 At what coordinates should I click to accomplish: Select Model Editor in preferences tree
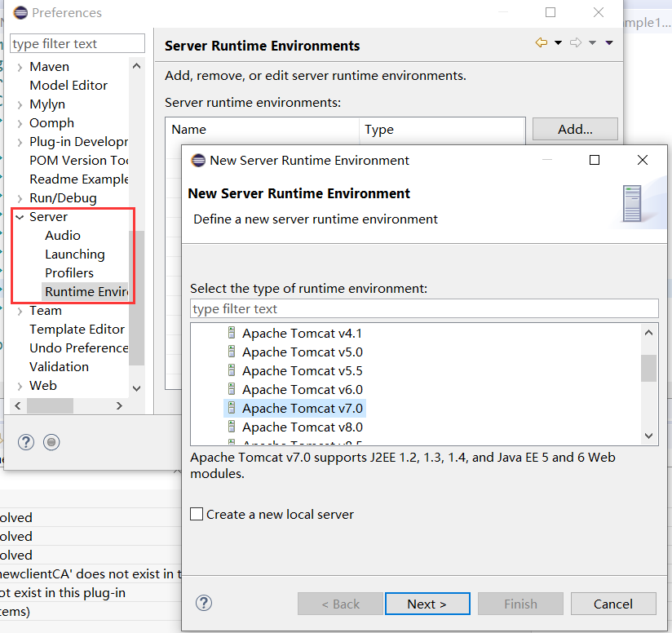pos(69,86)
